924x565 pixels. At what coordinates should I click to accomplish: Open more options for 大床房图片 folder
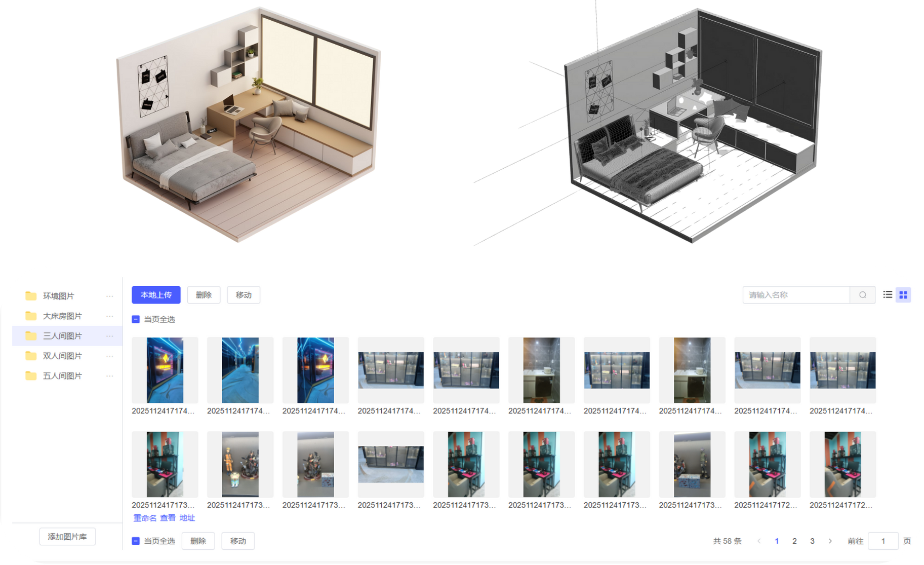coord(109,316)
